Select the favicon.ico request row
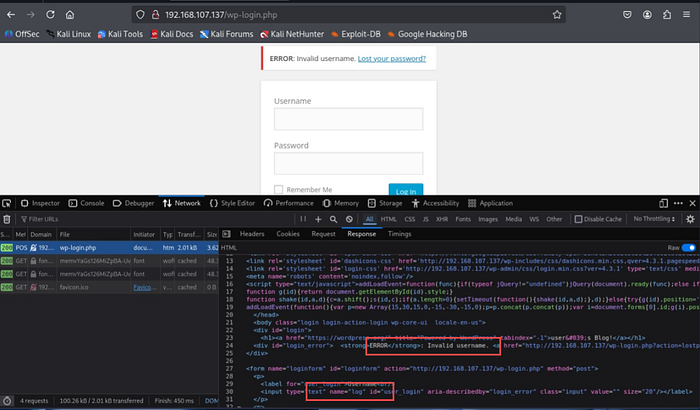The image size is (700, 410). coord(109,287)
